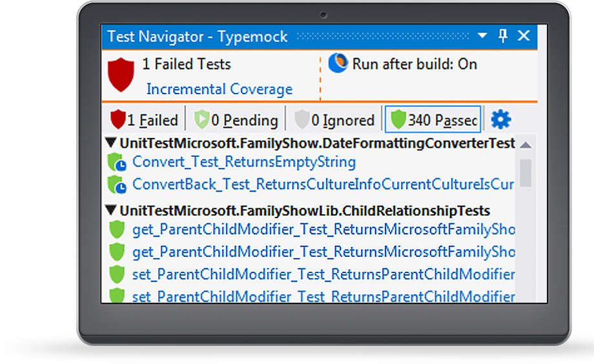The image size is (594, 364).
Task: Toggle the 0 Pending filter
Action: [236, 120]
